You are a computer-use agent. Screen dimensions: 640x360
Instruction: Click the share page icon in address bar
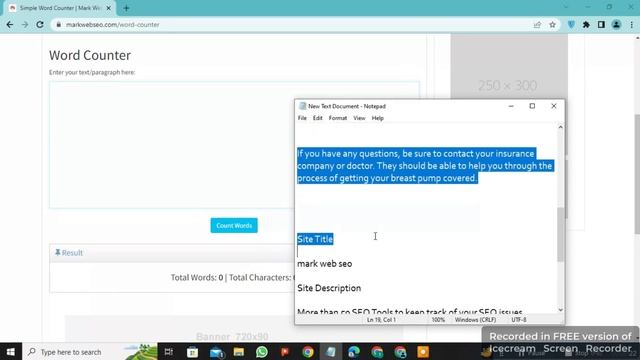point(537,24)
